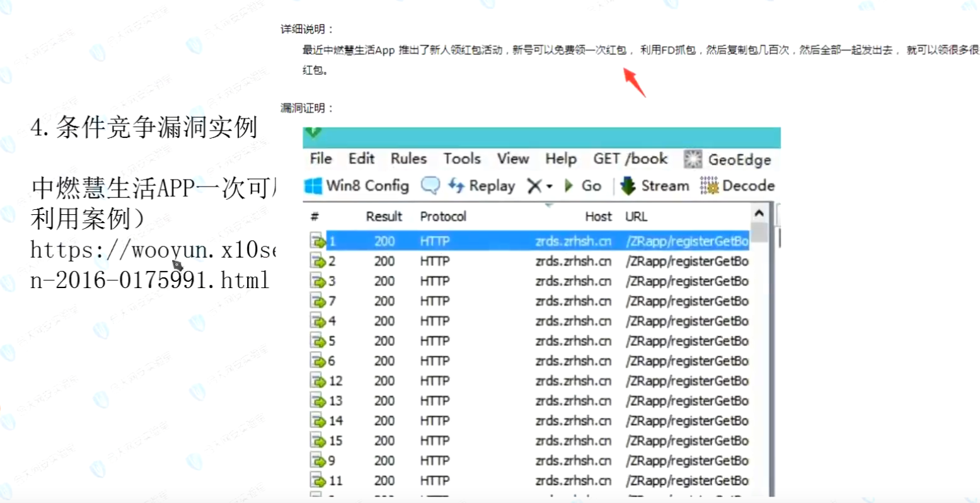Click the session icon in row 14
The image size is (980, 503).
318,420
